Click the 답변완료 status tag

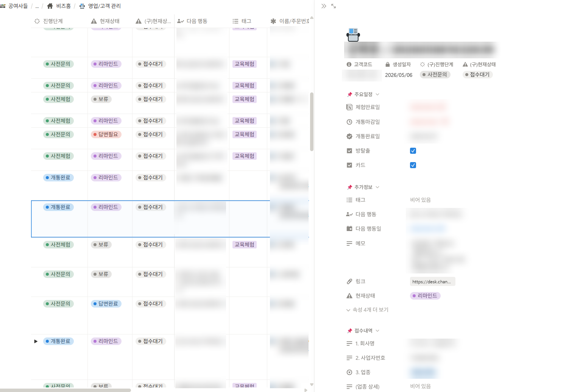pos(106,304)
